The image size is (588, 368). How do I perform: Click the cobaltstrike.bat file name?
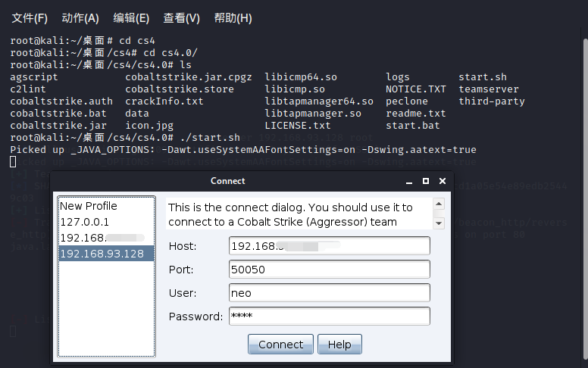coord(58,114)
